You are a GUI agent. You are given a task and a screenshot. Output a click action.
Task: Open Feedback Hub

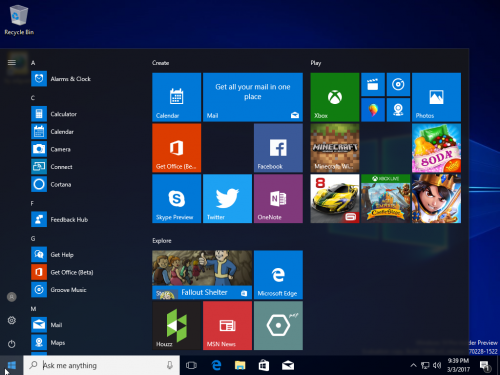point(80,220)
